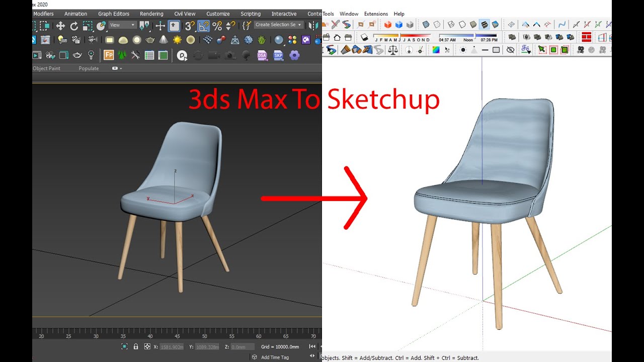Select the SketchUp Monochrome style icon
The width and height of the screenshot is (644, 362).
[495, 24]
